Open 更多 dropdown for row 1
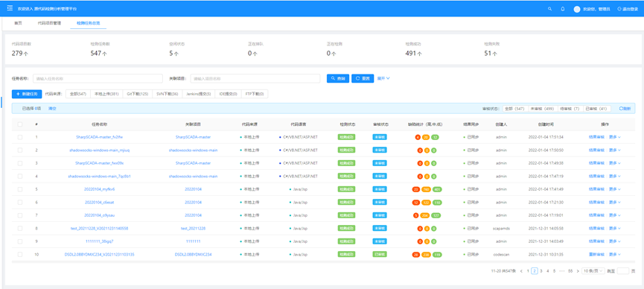Screen dimensions: 644x289 614,137
